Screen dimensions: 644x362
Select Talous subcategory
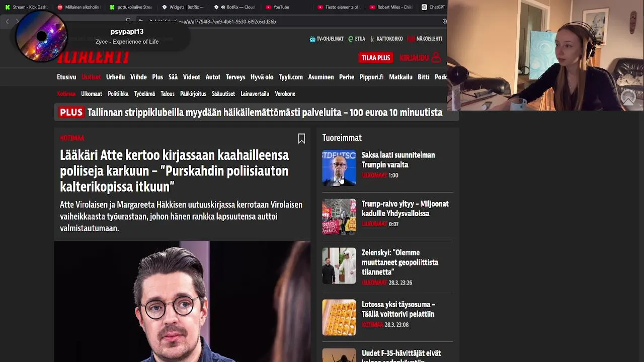coord(168,94)
